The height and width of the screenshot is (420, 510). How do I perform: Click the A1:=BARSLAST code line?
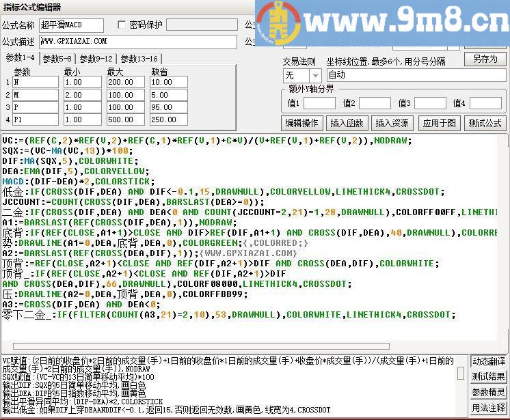point(120,223)
